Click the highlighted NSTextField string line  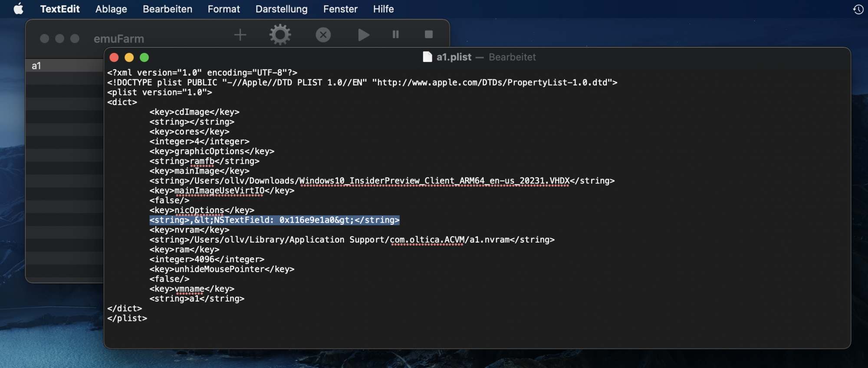pyautogui.click(x=274, y=220)
